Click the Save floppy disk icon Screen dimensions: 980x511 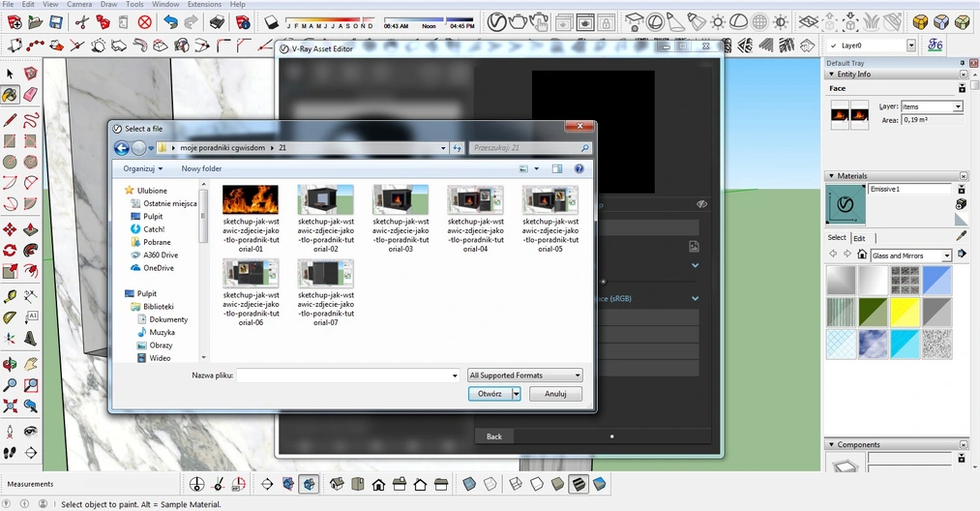54,21
